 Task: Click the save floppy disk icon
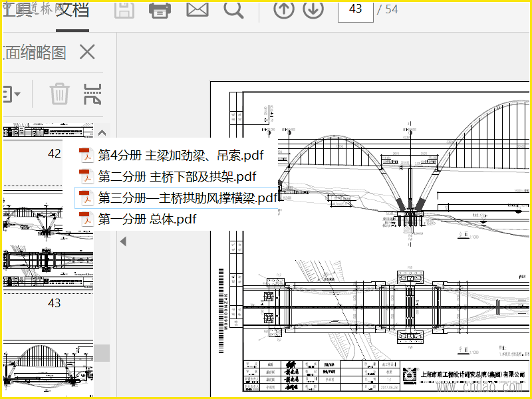click(124, 10)
